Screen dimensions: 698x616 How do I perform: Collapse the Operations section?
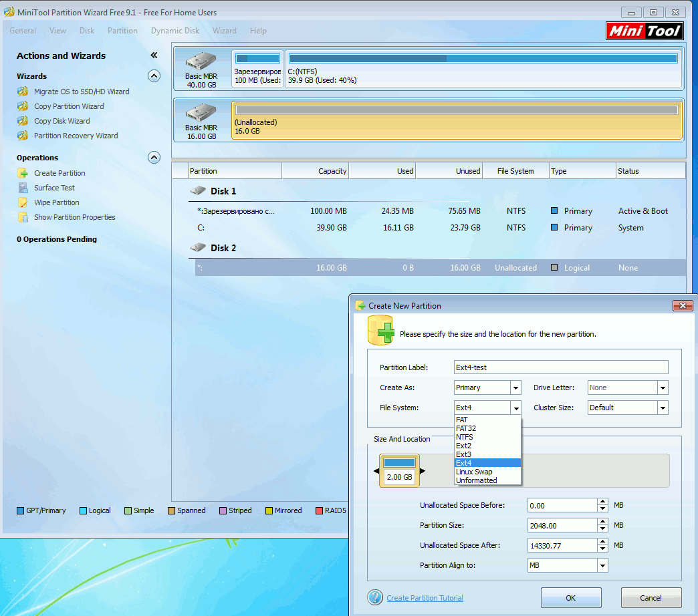click(x=154, y=158)
